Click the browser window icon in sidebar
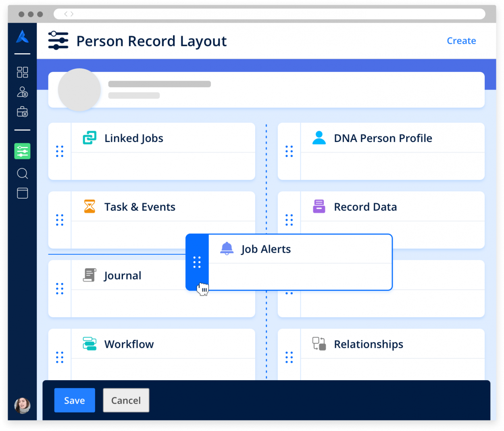Screen dimensions: 504x431 (22, 193)
